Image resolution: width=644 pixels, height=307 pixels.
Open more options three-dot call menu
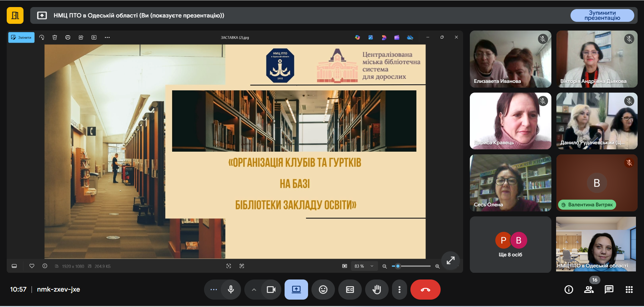pos(399,290)
